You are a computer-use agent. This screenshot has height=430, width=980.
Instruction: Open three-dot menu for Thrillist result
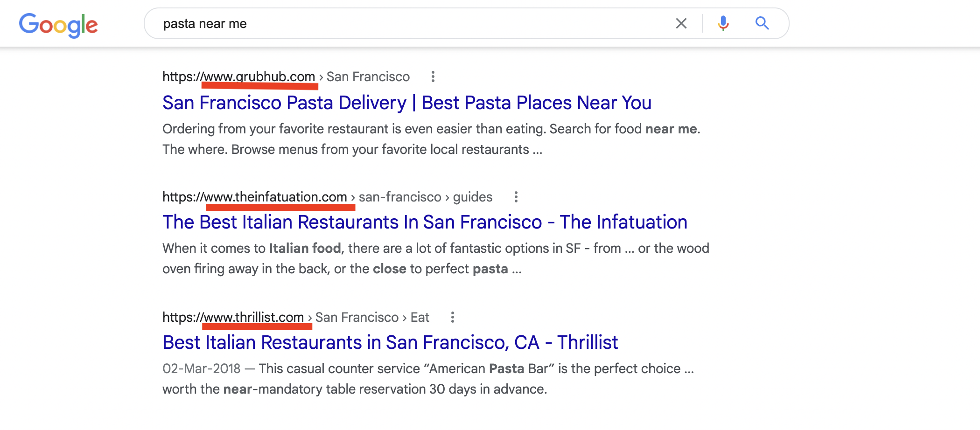[x=453, y=317]
